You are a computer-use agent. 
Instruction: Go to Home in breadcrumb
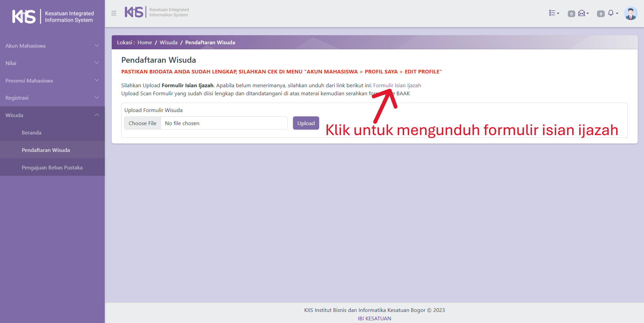145,43
